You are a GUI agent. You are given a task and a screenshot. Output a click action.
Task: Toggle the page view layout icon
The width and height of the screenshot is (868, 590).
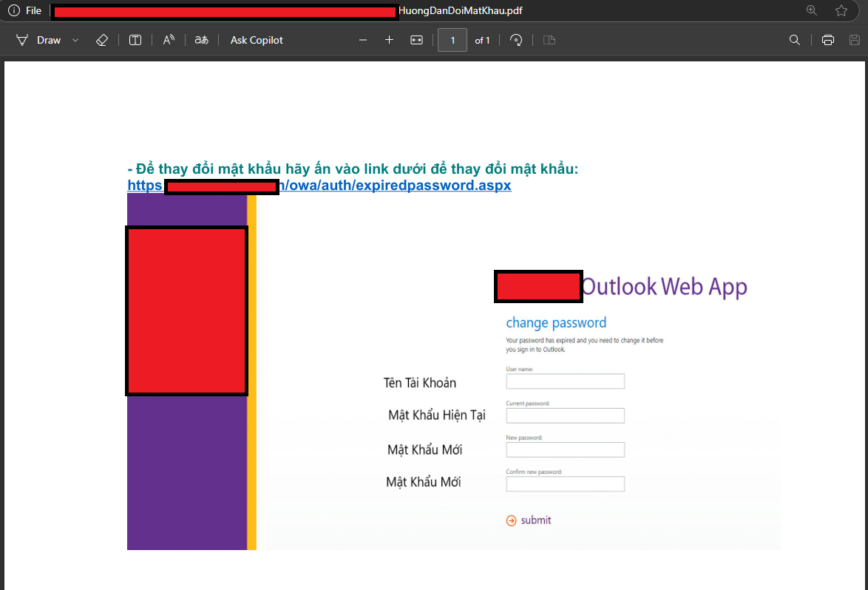click(x=549, y=40)
